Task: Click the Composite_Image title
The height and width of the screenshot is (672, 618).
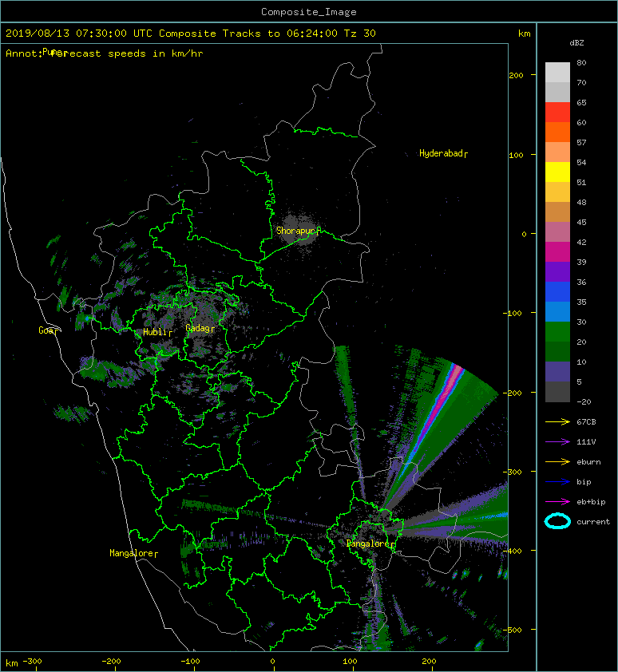Action: [309, 12]
